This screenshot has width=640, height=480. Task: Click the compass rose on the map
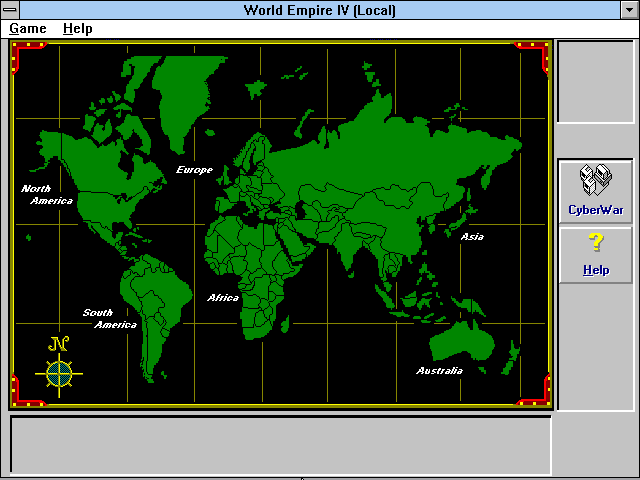59,373
